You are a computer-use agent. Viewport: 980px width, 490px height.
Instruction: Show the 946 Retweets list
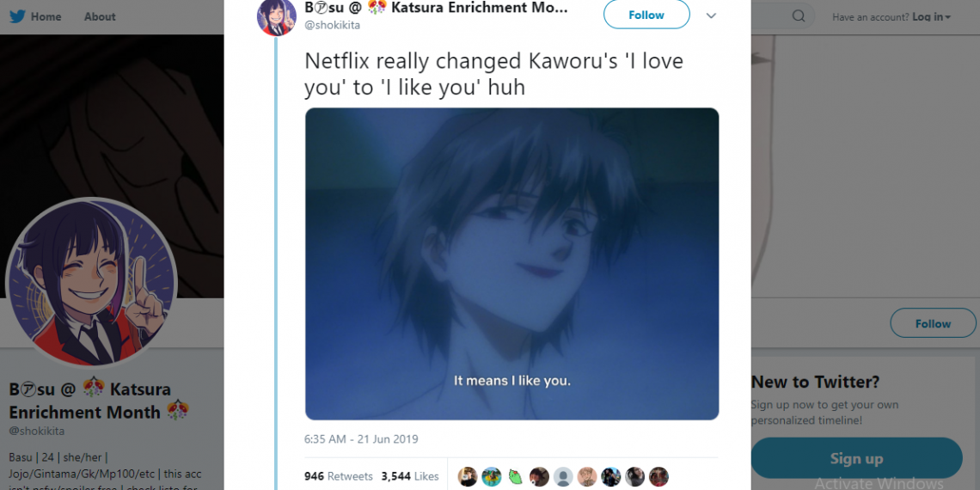[x=338, y=476]
